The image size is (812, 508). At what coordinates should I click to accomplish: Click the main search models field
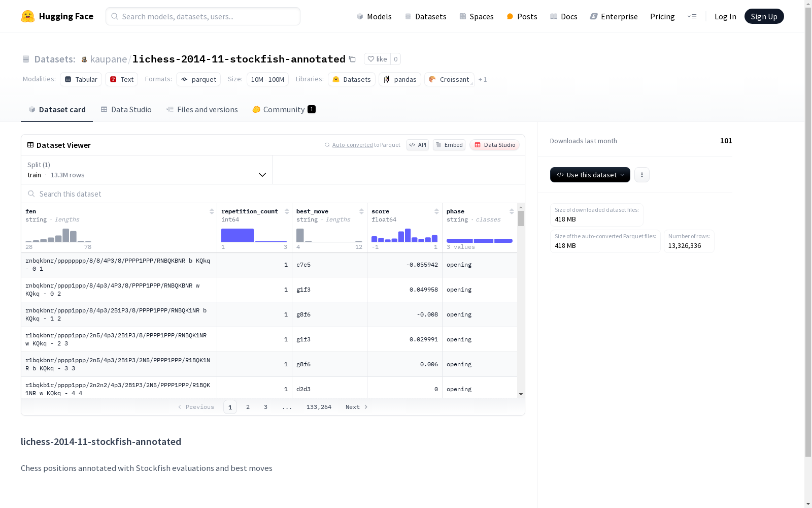[x=203, y=16]
